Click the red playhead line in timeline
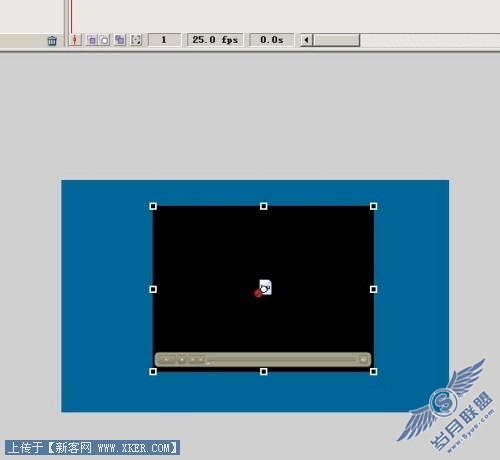Image resolution: width=500 pixels, height=460 pixels. pyautogui.click(x=71, y=16)
